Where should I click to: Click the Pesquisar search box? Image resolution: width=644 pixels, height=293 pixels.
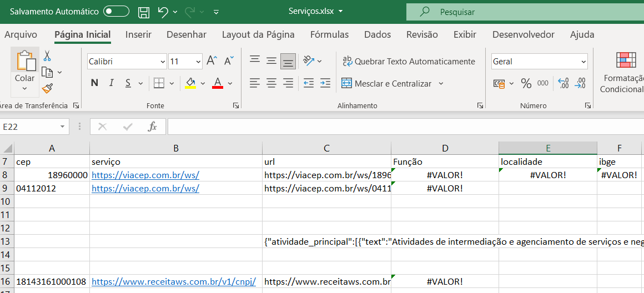tap(525, 12)
